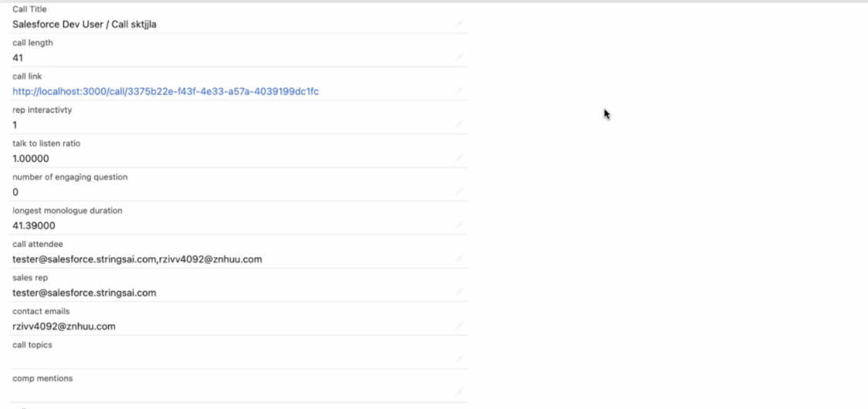The image size is (868, 409).
Task: Click the edit pencil for rep interactivty
Action: [x=459, y=124]
